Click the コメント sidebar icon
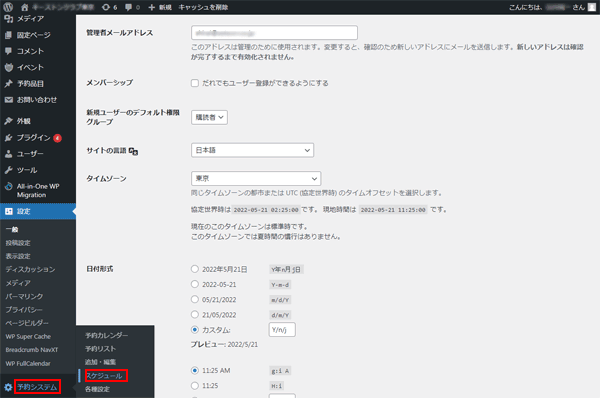This screenshot has width=600, height=398. 8,51
